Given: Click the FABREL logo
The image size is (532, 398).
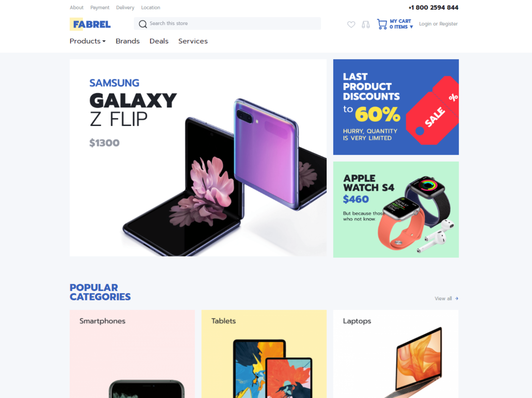Looking at the screenshot, I should (x=90, y=24).
